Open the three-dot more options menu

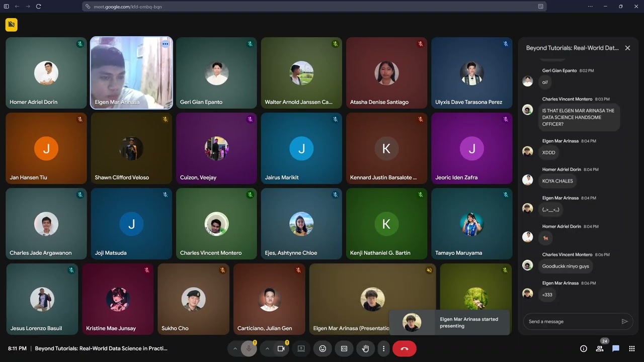(383, 348)
